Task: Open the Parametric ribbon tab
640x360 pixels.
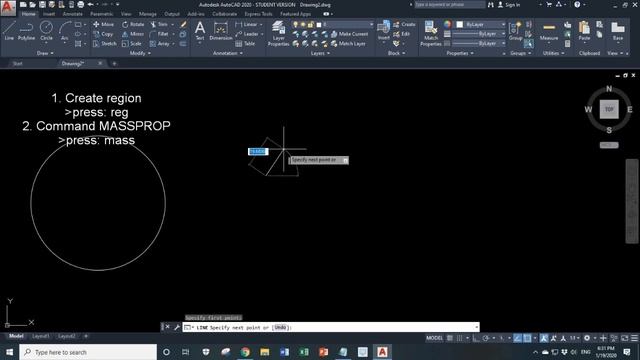Action: coord(102,14)
